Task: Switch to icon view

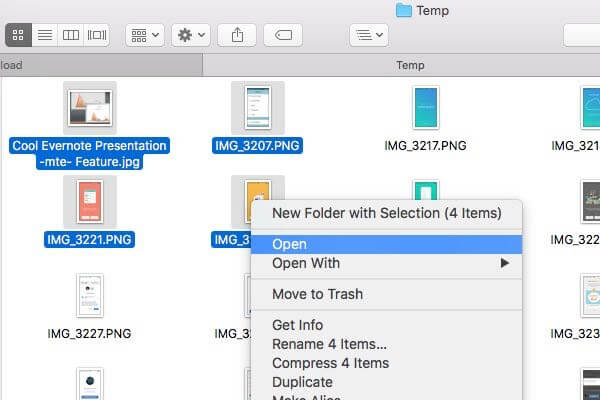Action: (x=18, y=35)
